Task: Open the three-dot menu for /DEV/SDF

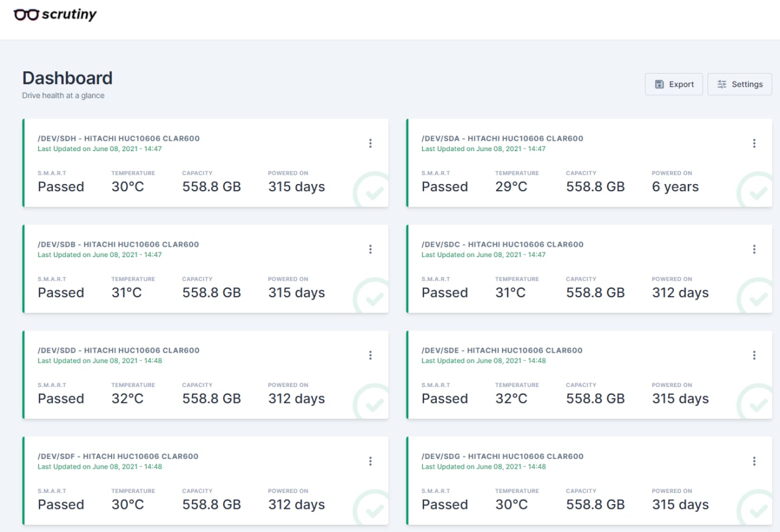Action: [x=370, y=461]
